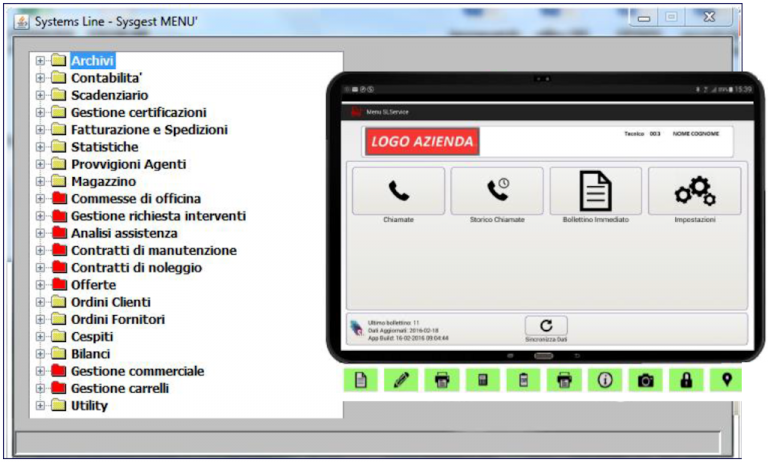Viewport: 768px width, 462px height.
Task: Minimize the Sysgest MENU' window
Action: (644, 18)
